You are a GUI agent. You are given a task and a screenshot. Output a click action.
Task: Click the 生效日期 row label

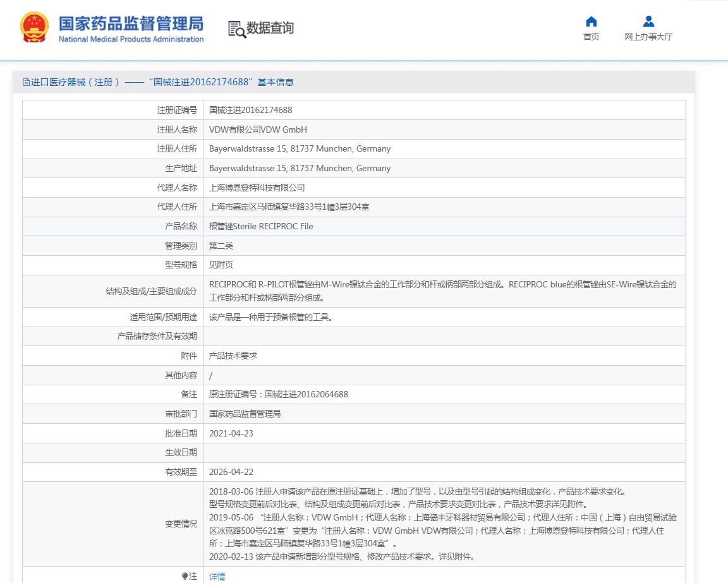pyautogui.click(x=181, y=452)
